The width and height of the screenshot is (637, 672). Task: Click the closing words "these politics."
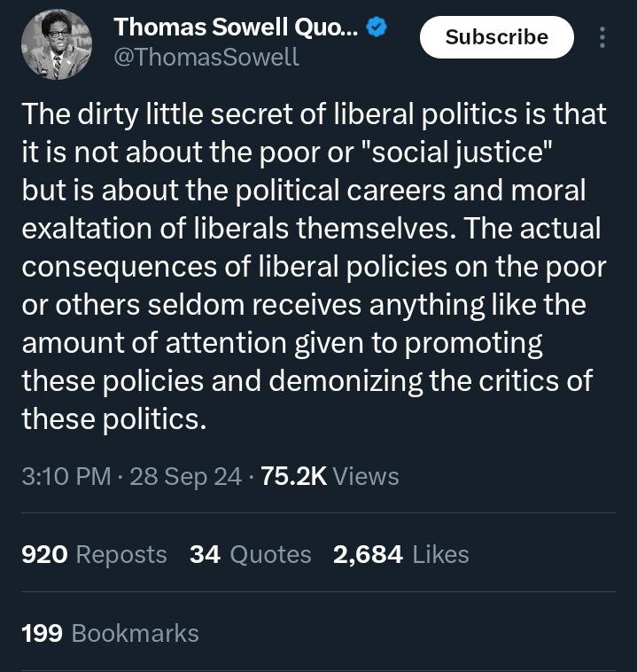(113, 418)
